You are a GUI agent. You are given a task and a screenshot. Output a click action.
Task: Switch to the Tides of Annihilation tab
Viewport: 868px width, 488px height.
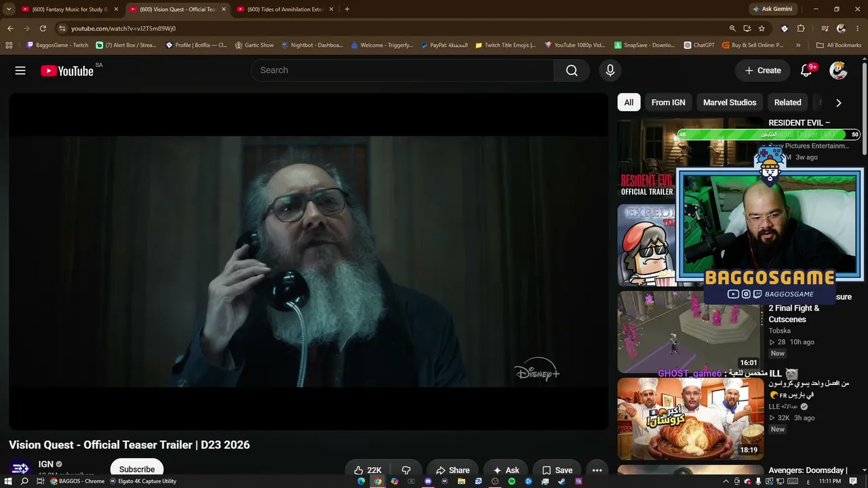click(285, 9)
